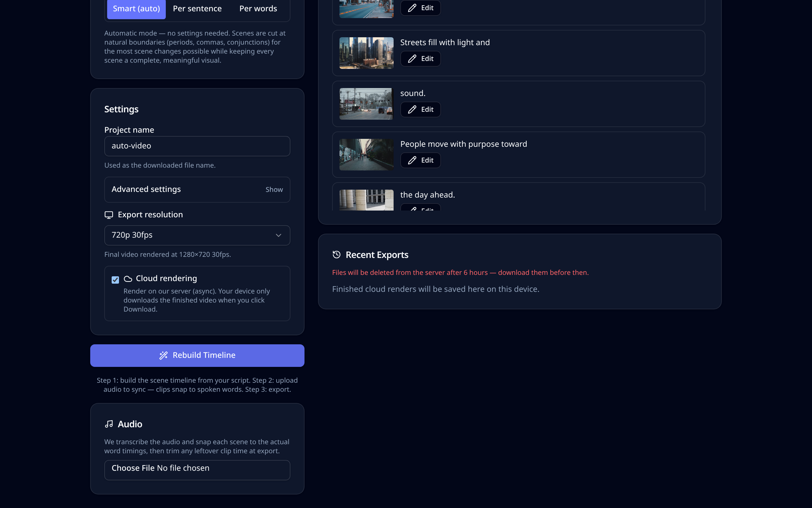Open the traffic thumbnail for 'sound.' scene
This screenshot has height=508, width=812.
click(367, 104)
